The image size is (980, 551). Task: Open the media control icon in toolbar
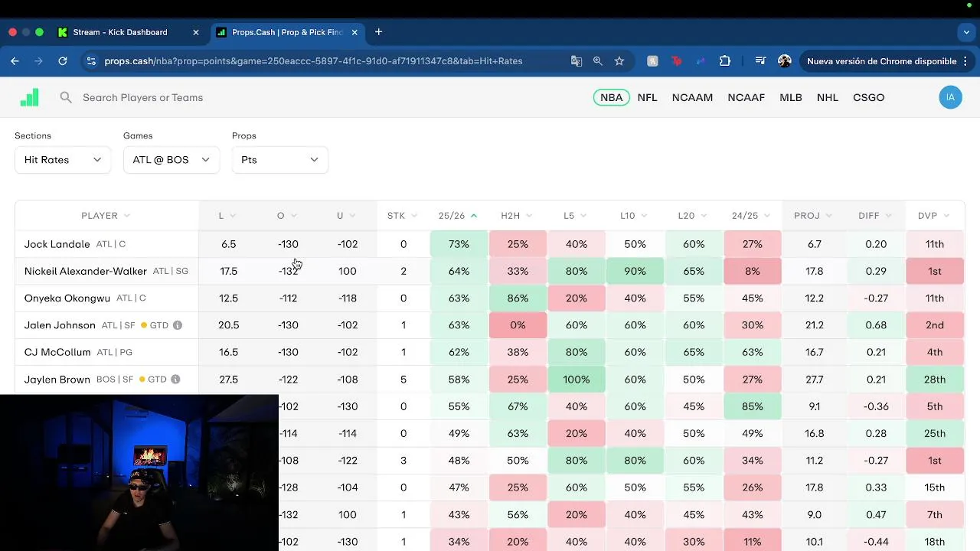coord(760,61)
